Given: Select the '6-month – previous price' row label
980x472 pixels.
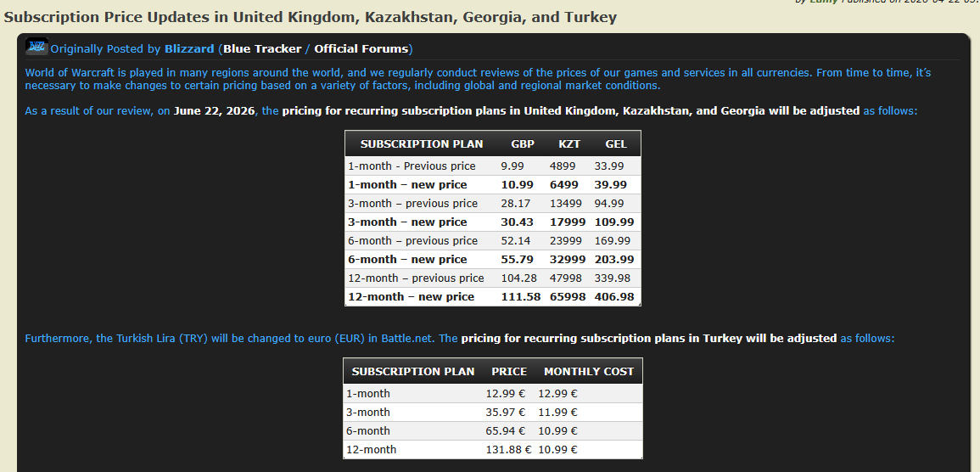Looking at the screenshot, I should pos(413,241).
